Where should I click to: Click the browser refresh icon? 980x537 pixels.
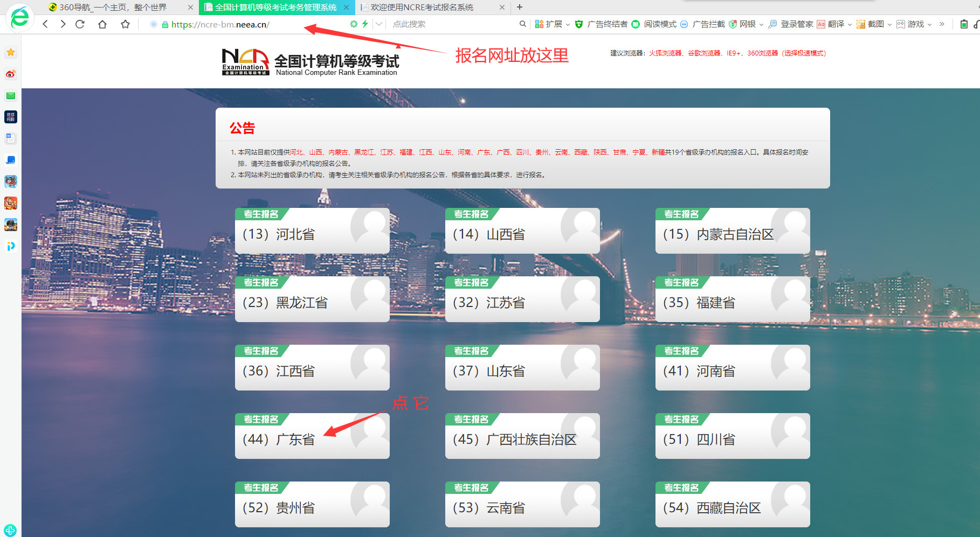[80, 24]
